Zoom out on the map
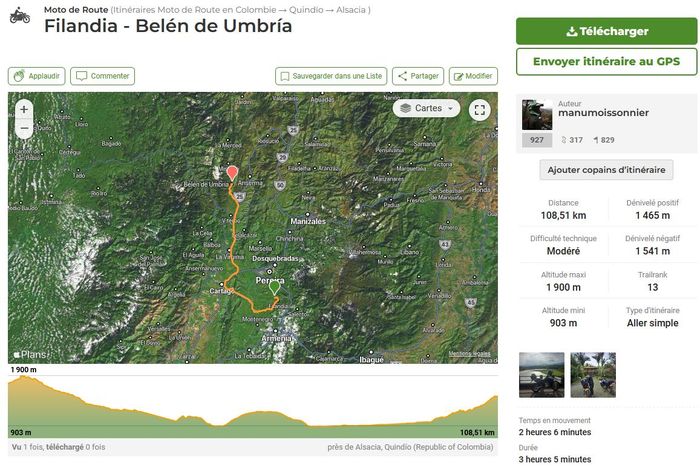The height and width of the screenshot is (466, 700). (24, 128)
